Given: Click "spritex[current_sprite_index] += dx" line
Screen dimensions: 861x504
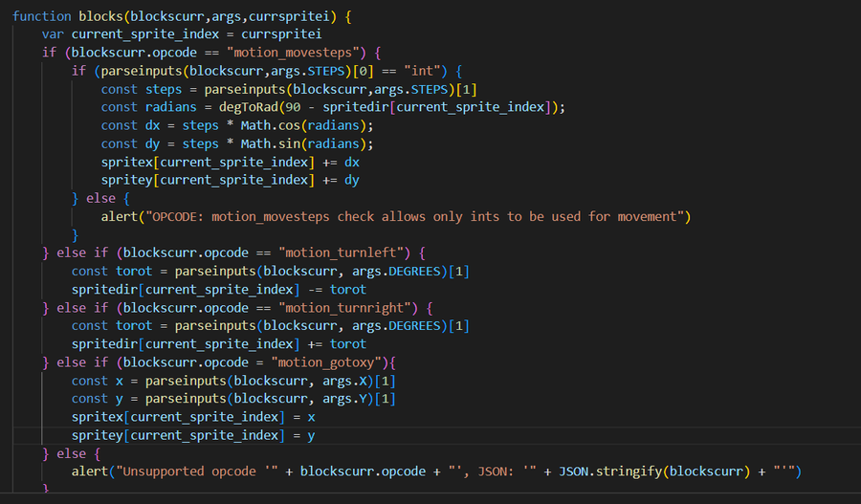Looking at the screenshot, I should click(x=230, y=162).
